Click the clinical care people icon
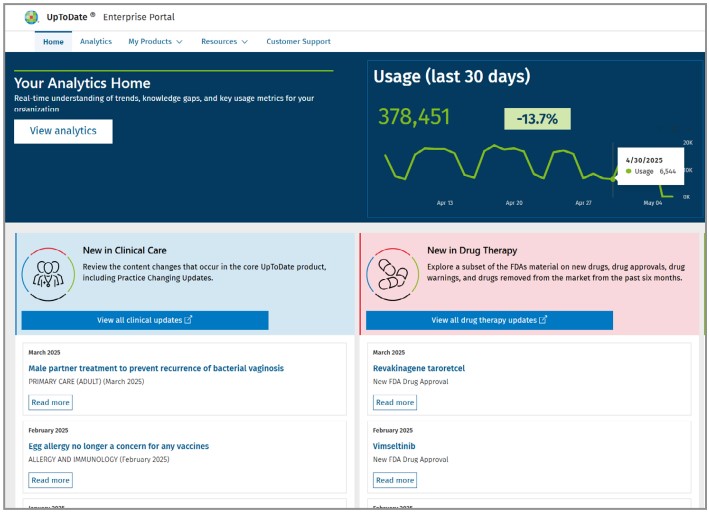 (47, 274)
